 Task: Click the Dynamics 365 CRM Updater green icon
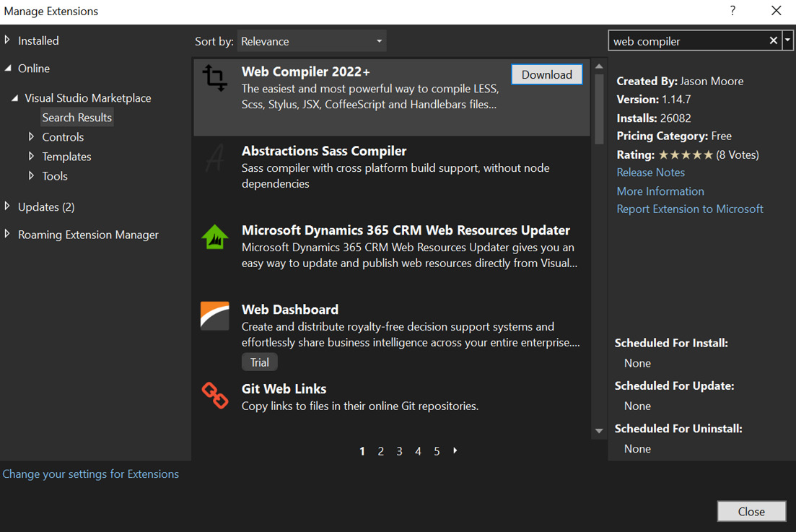pyautogui.click(x=215, y=237)
